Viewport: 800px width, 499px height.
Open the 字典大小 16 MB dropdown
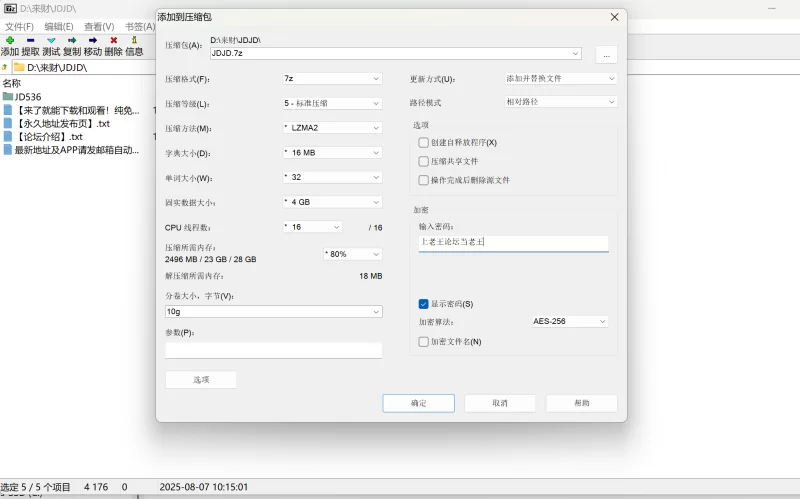pyautogui.click(x=332, y=153)
